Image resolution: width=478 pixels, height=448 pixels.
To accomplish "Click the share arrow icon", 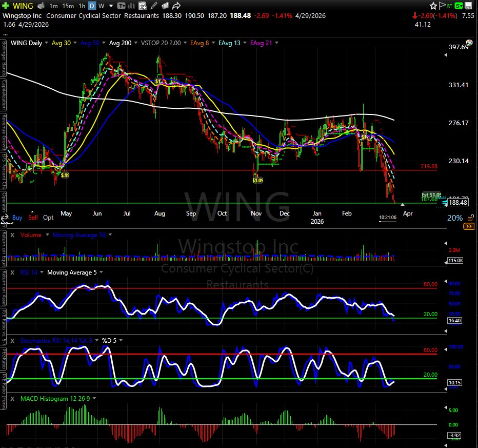I will click(x=176, y=6).
